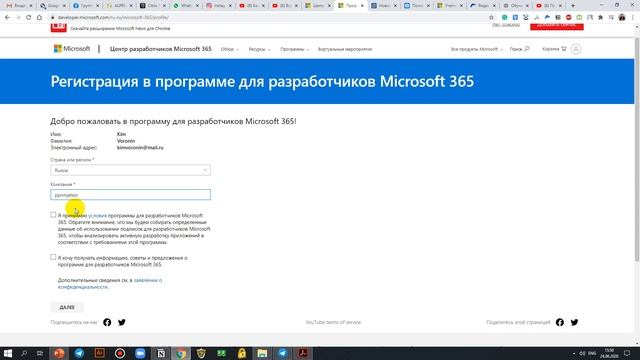The height and width of the screenshot is (360, 640).
Task: Share page via Facebook icon at bottom right
Action: click(x=560, y=322)
